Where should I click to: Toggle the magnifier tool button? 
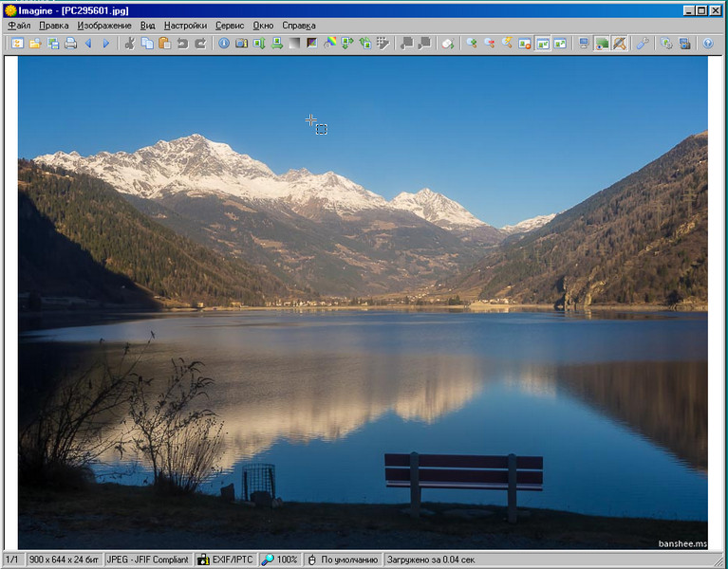tap(620, 43)
